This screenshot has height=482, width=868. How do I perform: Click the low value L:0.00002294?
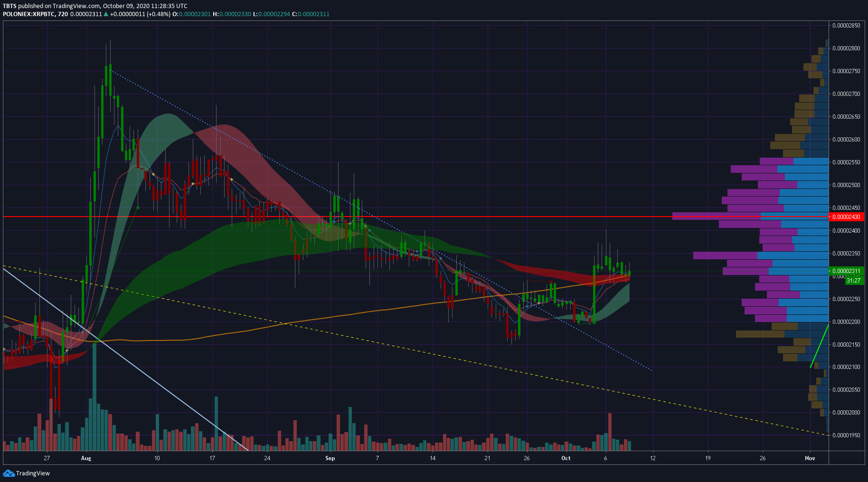[x=271, y=14]
